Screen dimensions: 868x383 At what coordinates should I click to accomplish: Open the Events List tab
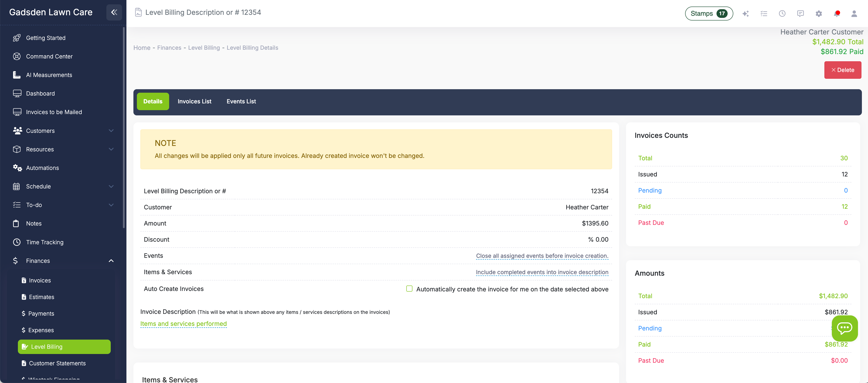(241, 101)
